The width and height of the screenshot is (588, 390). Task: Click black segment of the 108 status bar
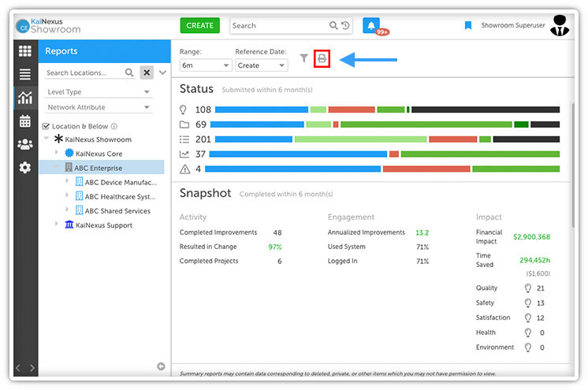(x=486, y=110)
